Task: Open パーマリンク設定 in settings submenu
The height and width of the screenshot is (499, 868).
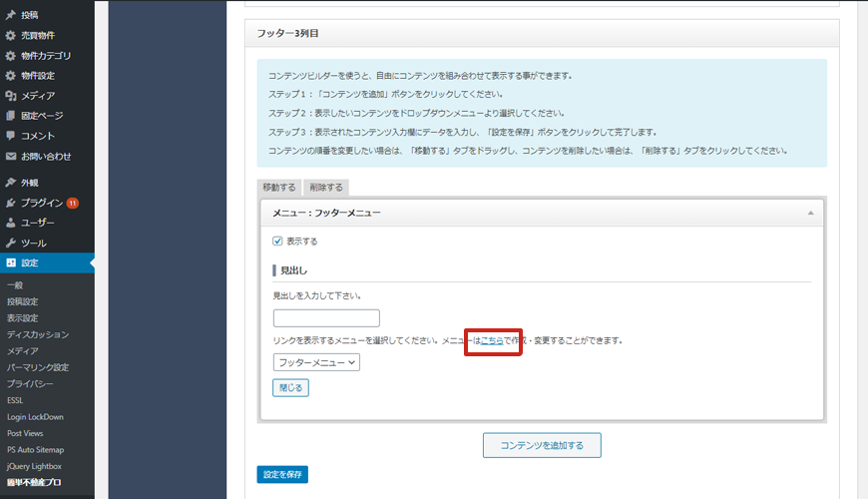Action: point(38,367)
